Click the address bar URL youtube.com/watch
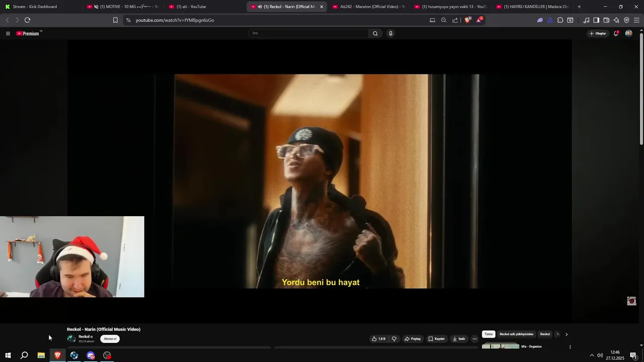Image resolution: width=644 pixels, height=362 pixels. pyautogui.click(x=175, y=20)
